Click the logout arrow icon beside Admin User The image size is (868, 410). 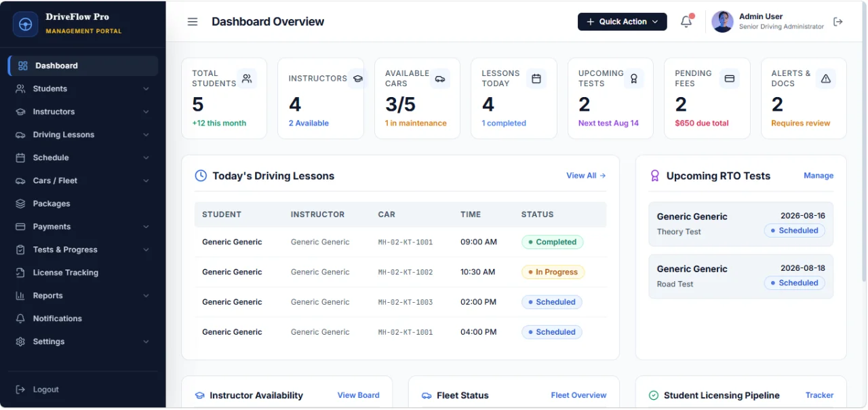pyautogui.click(x=838, y=22)
